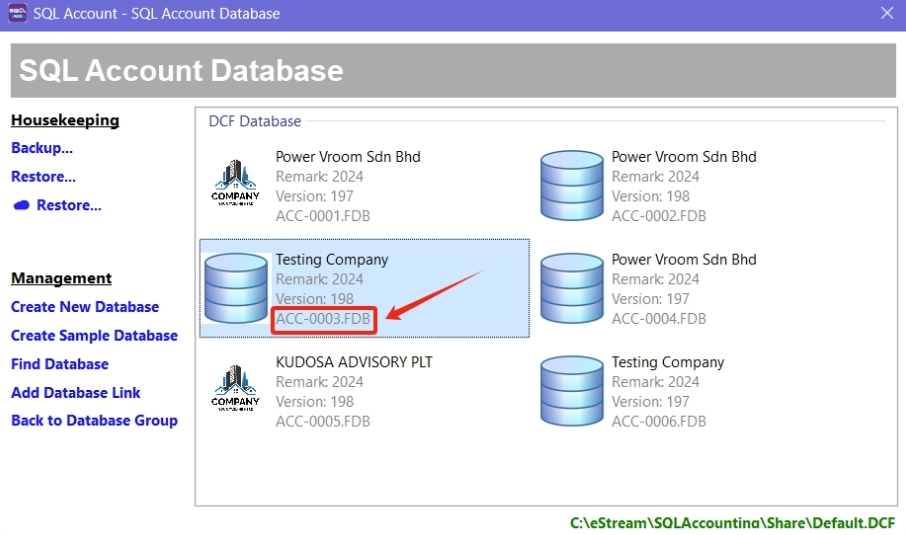Click the database cylinder icon for ACC-0004.FDB
Viewport: 906px width, 535px height.
tap(571, 288)
